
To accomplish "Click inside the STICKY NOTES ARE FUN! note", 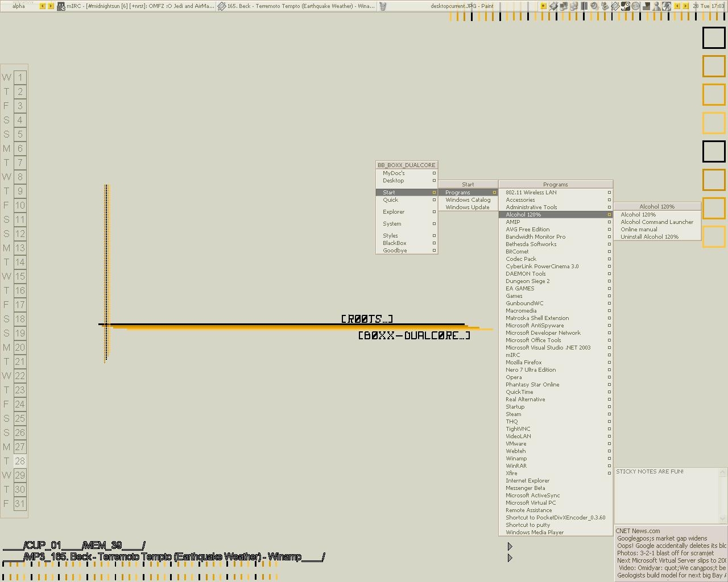I will pos(667,495).
